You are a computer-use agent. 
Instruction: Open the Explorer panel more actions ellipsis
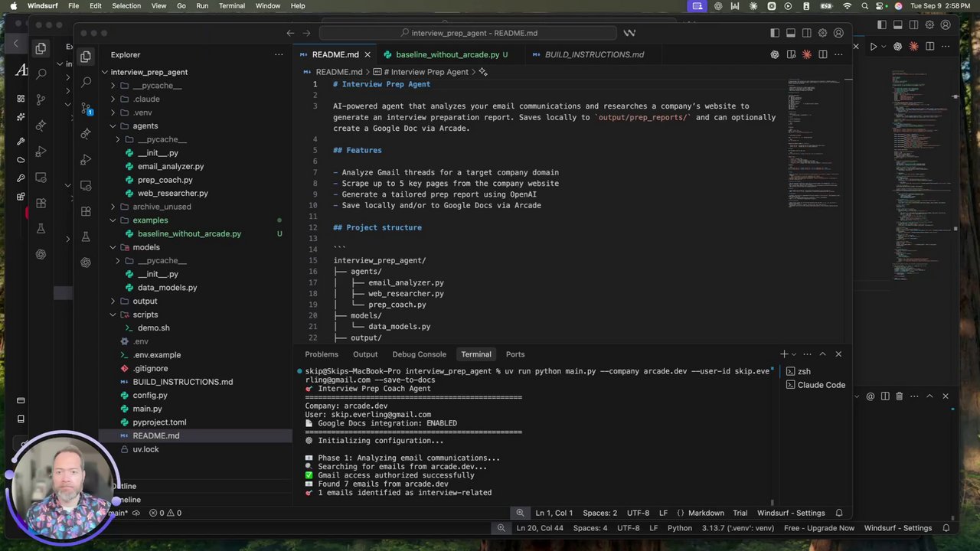point(279,55)
